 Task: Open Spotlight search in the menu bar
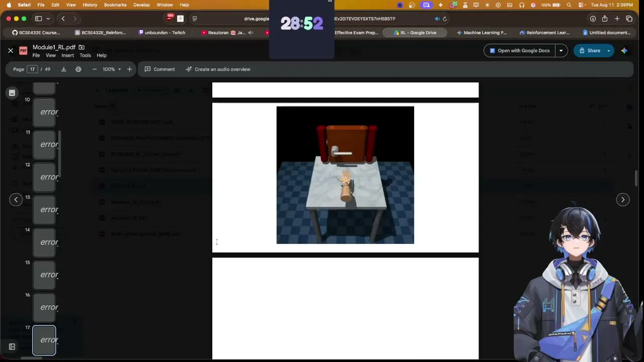click(x=569, y=5)
